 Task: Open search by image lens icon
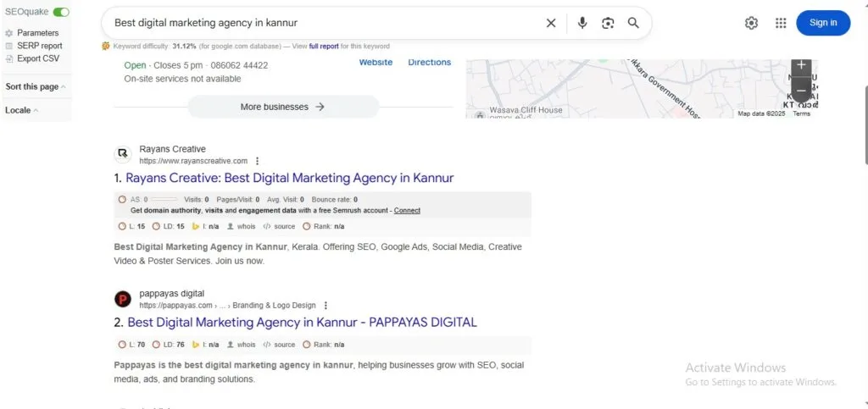click(x=608, y=23)
